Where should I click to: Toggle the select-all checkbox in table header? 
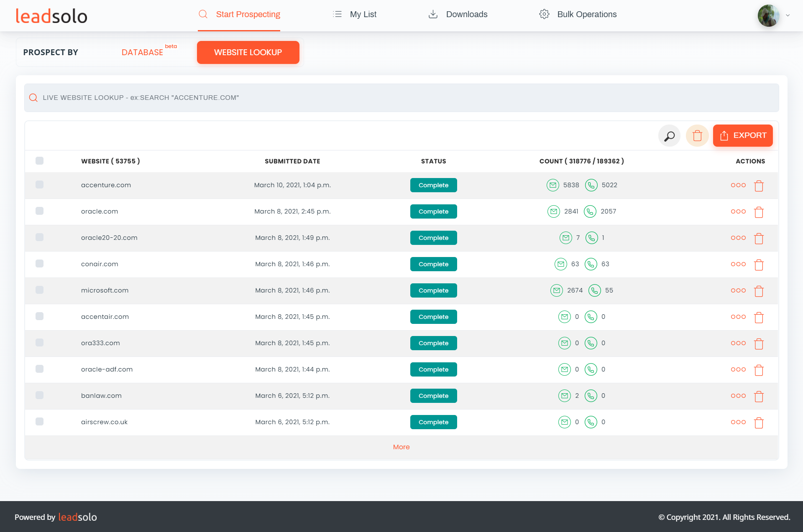(x=40, y=161)
